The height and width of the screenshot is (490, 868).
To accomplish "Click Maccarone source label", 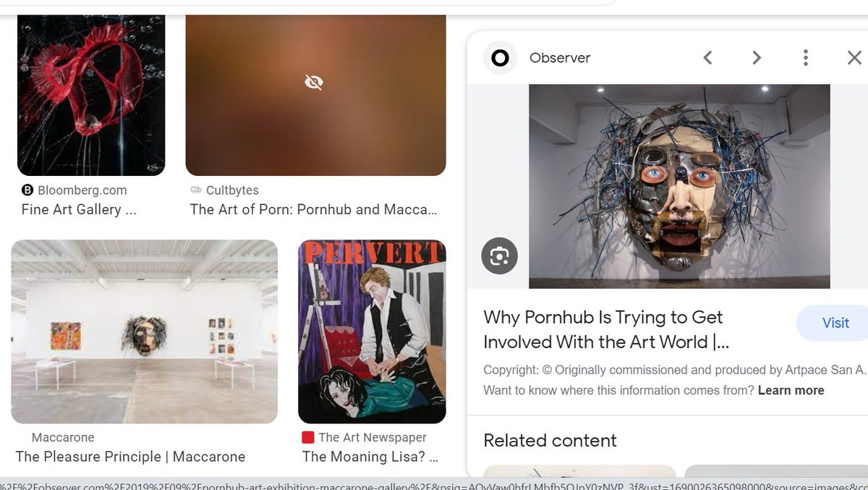I will click(63, 437).
